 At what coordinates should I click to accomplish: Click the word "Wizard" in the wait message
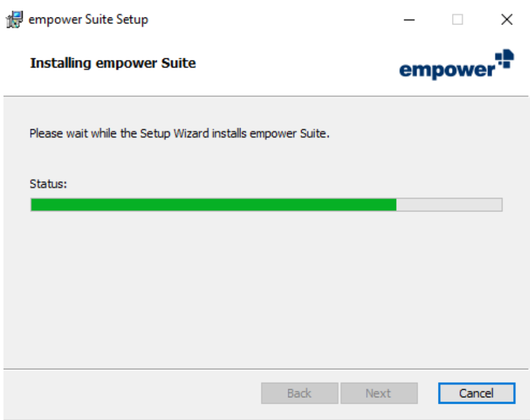(191, 133)
